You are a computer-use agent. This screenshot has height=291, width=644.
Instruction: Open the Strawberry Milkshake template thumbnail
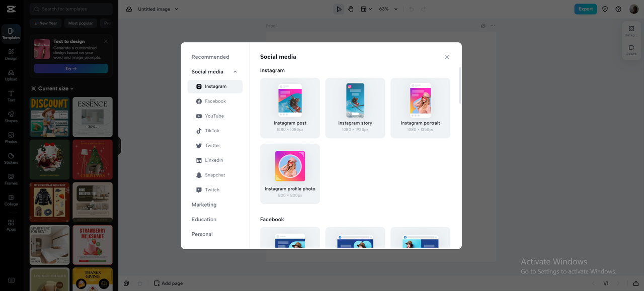coord(93,245)
